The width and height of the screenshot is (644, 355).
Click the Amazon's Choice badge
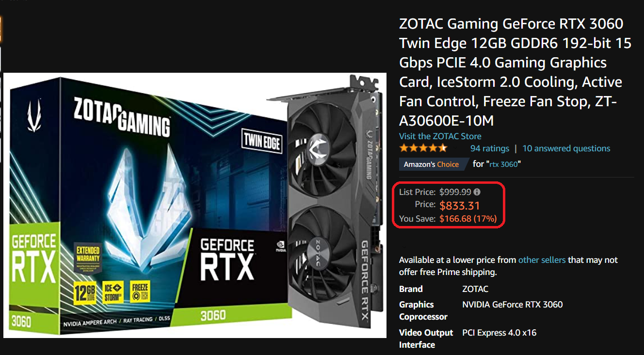pos(432,164)
